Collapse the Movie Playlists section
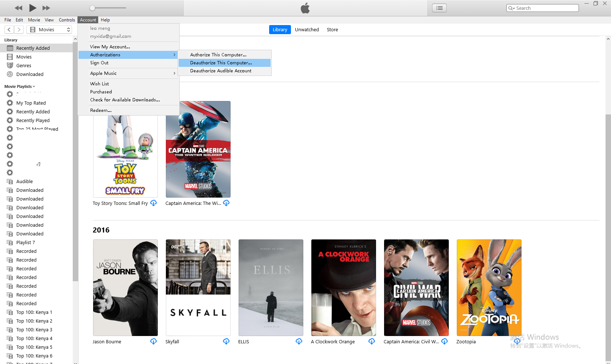The image size is (611, 364). pos(33,86)
